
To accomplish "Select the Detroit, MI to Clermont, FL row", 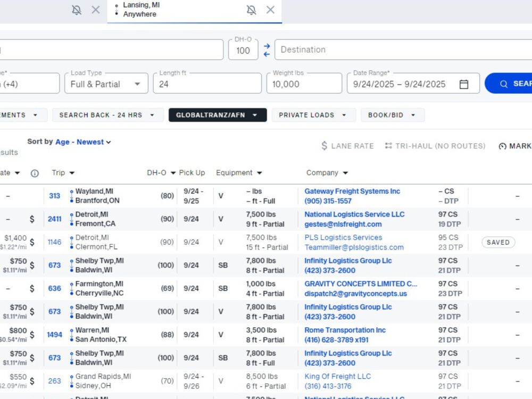I will (x=266, y=242).
